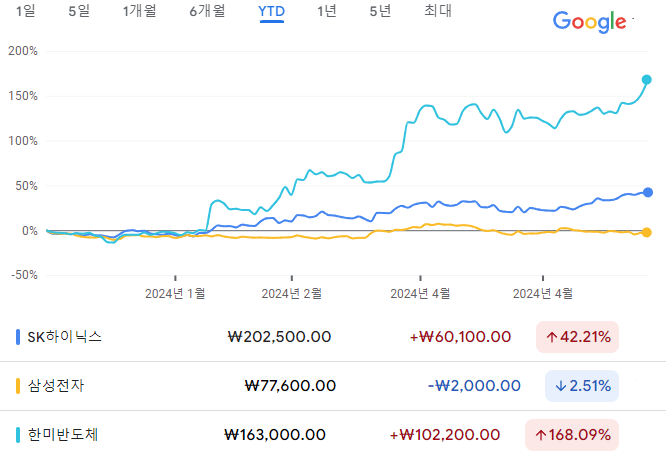Switch to the 1년 range tab
Screen dimensions: 666x458
tap(327, 11)
